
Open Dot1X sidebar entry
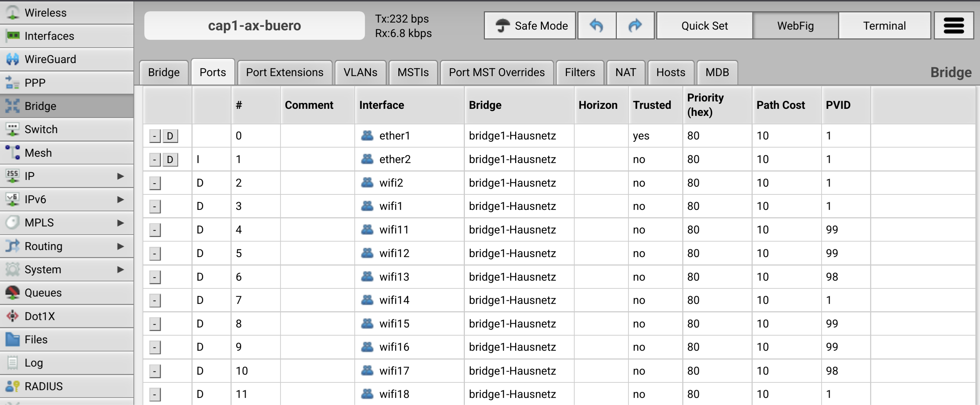tap(39, 316)
